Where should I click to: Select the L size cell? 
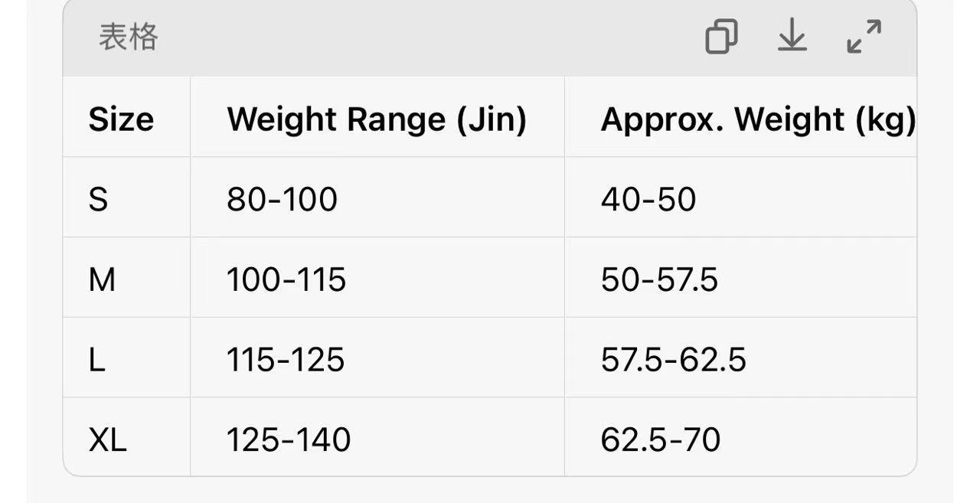coord(96,360)
